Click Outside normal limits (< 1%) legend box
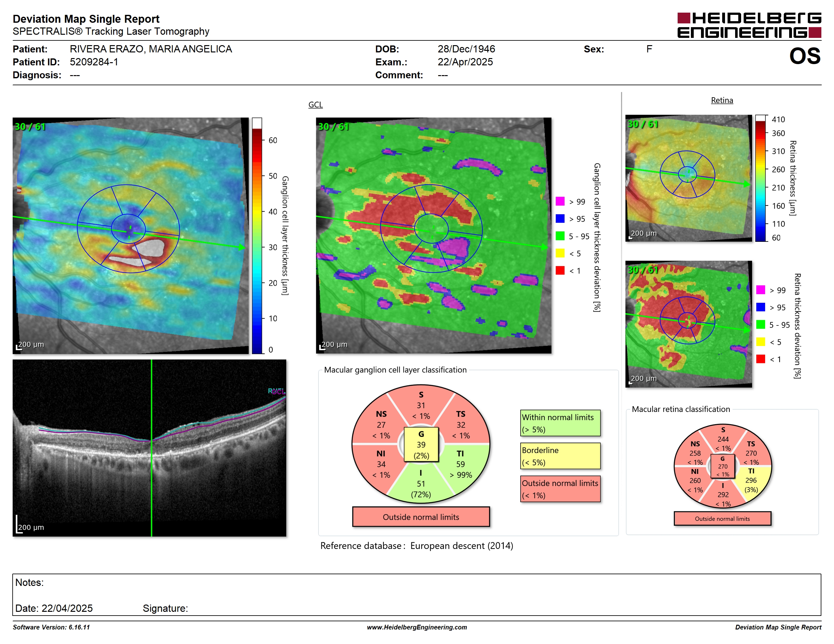Screen dimensions: 834x644 560,489
